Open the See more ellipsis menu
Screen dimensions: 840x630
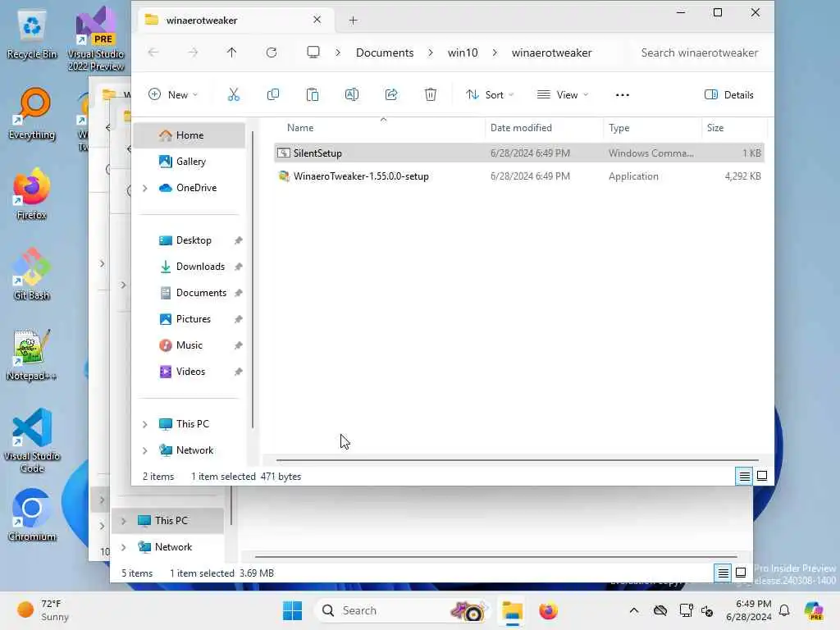[x=622, y=95]
